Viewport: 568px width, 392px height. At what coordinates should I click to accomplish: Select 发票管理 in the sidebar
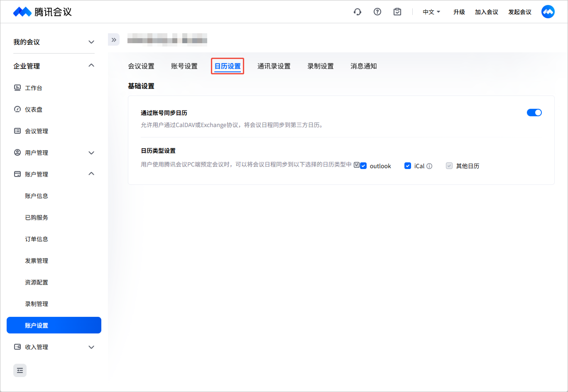[x=36, y=261]
